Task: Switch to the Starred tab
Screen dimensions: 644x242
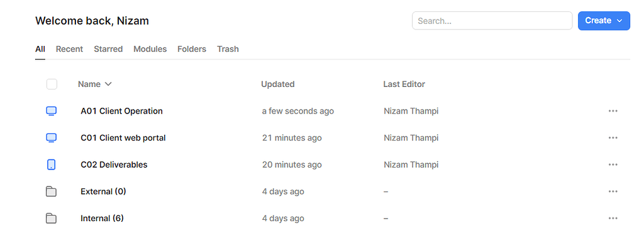Action: pyautogui.click(x=108, y=49)
